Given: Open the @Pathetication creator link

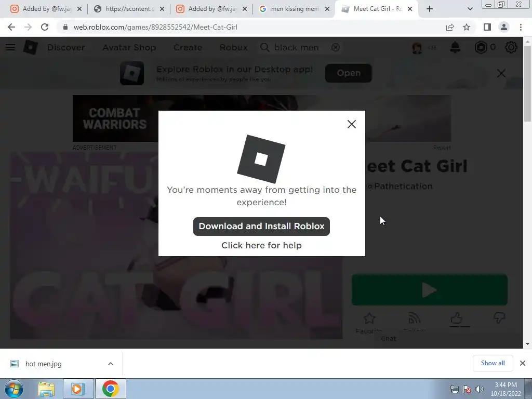Looking at the screenshot, I should click(x=400, y=187).
